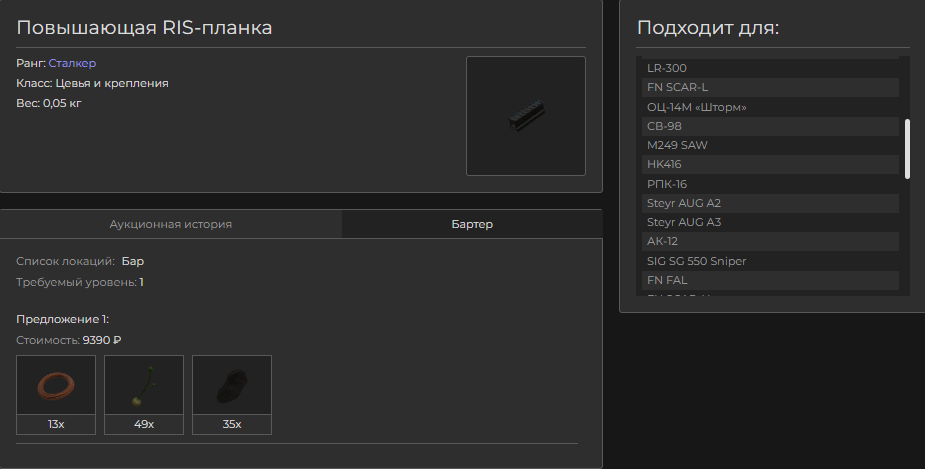Choose СВ-98 from compatible weapons
Viewport: 925px width, 469px height.
(x=770, y=126)
